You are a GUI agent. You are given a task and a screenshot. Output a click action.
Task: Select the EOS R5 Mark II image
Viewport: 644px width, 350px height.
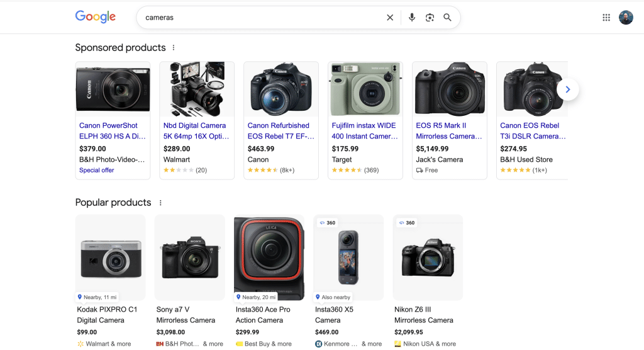(450, 89)
